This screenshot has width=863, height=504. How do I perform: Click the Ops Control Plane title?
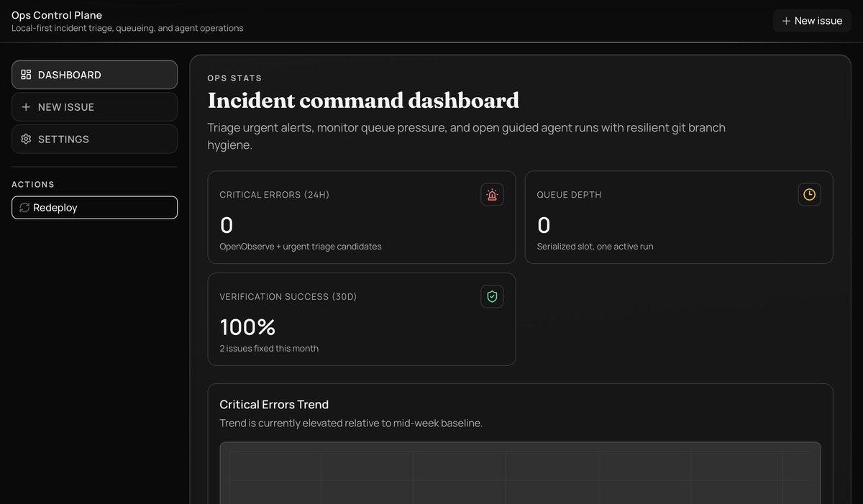click(57, 15)
